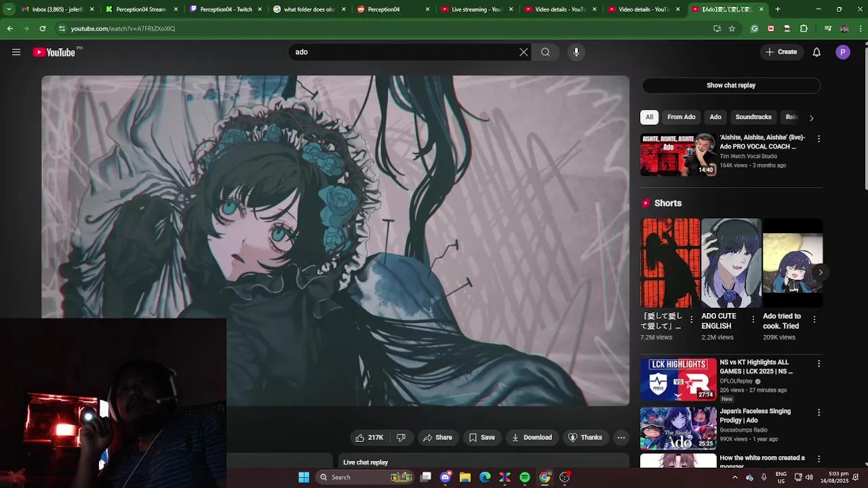
Task: Click the Show chat replay button
Action: click(731, 85)
